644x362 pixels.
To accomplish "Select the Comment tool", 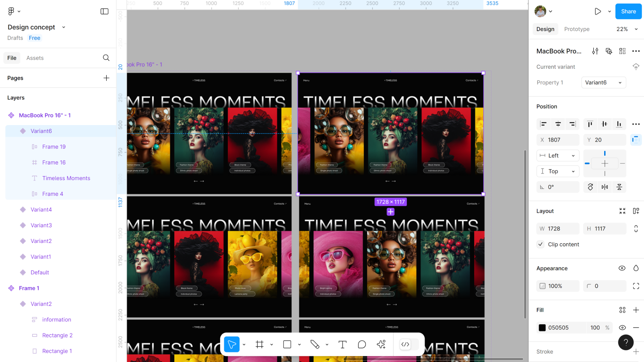I will 362,344.
